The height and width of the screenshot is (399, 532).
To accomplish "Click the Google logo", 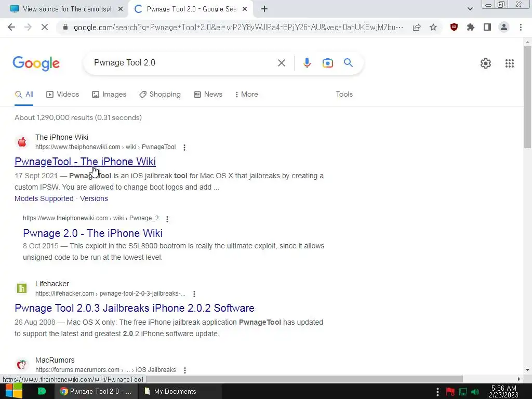I will [x=36, y=63].
